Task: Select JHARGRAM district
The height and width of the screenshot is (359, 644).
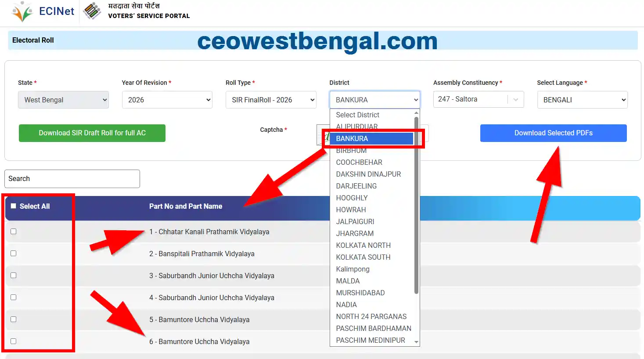Action: click(x=372, y=233)
